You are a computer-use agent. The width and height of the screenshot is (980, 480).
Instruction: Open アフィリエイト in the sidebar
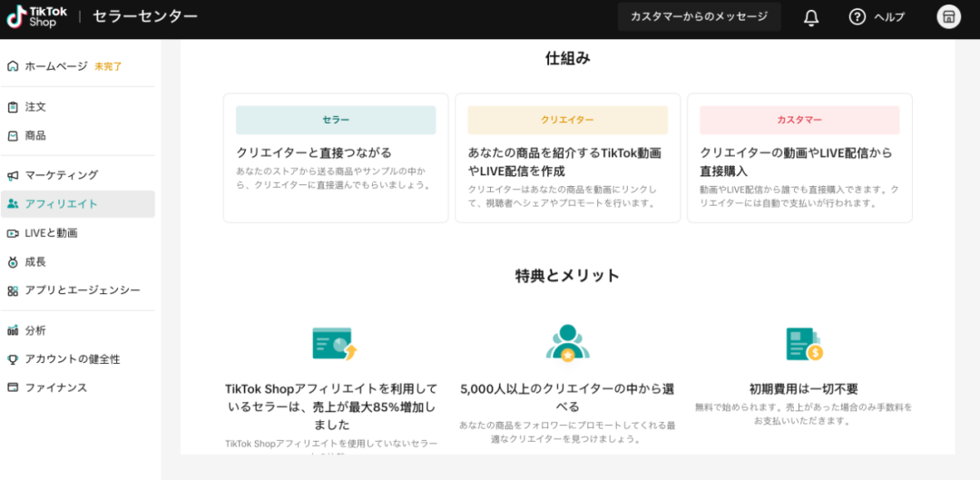(61, 204)
